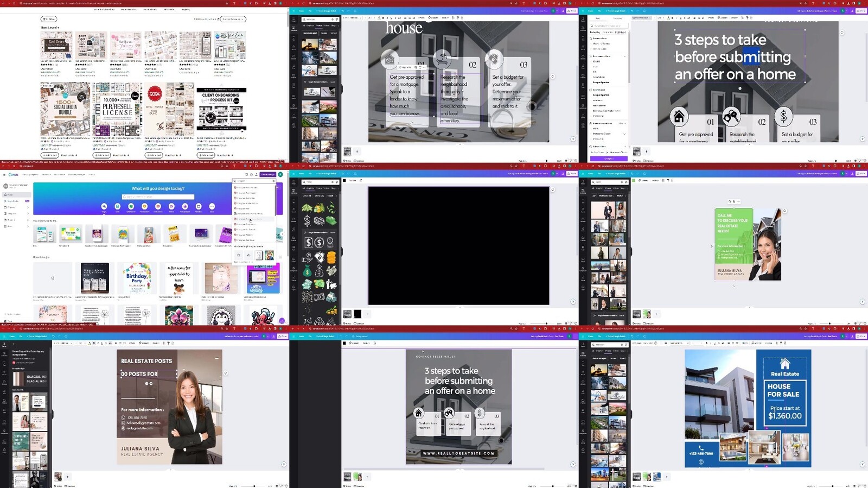The image size is (868, 488).
Task: Open hamburger menu beside the Canva logo
Action: tap(4, 175)
